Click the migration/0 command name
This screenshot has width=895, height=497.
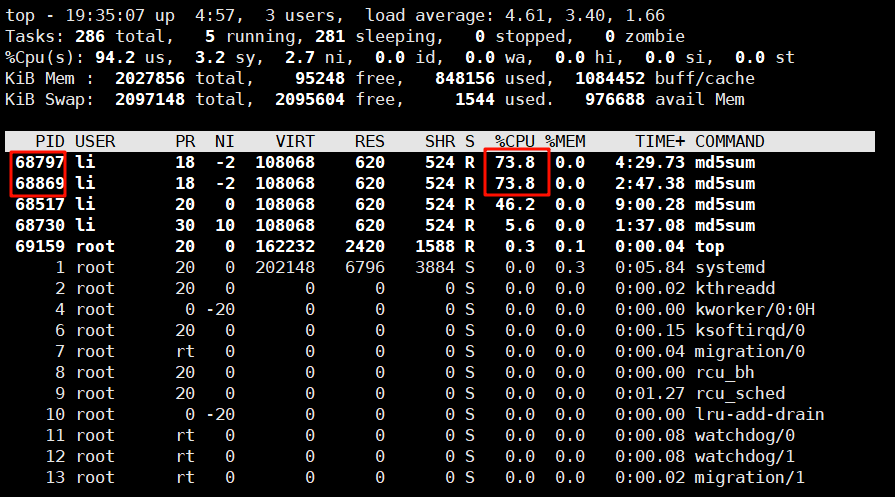coord(750,351)
